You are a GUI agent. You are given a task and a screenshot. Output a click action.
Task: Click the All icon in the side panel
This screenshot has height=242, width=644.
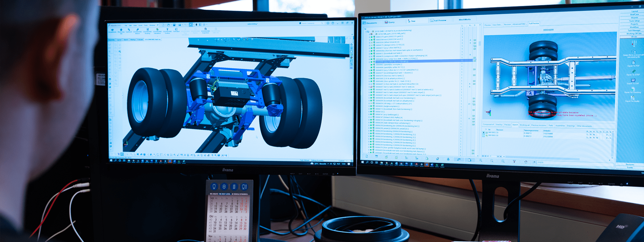tap(634, 43)
